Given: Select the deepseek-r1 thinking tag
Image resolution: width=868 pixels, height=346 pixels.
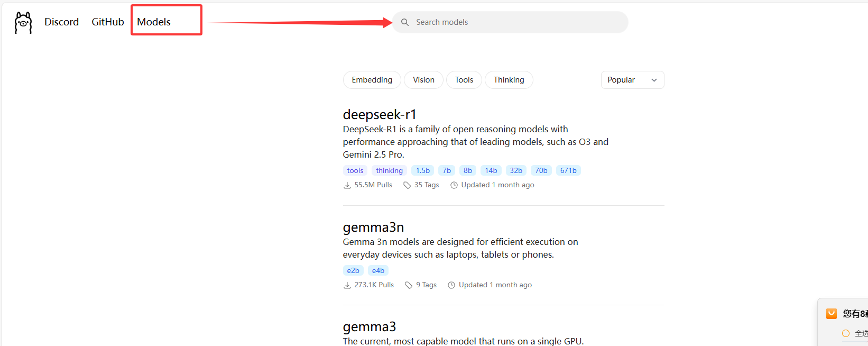Looking at the screenshot, I should 389,170.
